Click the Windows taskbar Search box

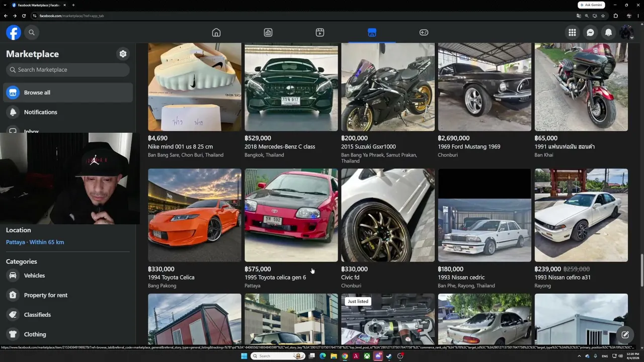tap(278, 356)
